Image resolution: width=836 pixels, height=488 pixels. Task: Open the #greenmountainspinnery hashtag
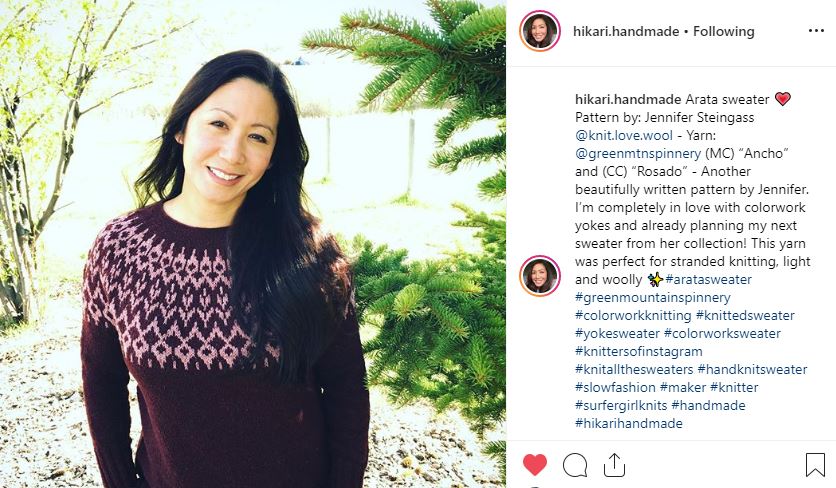(x=653, y=298)
